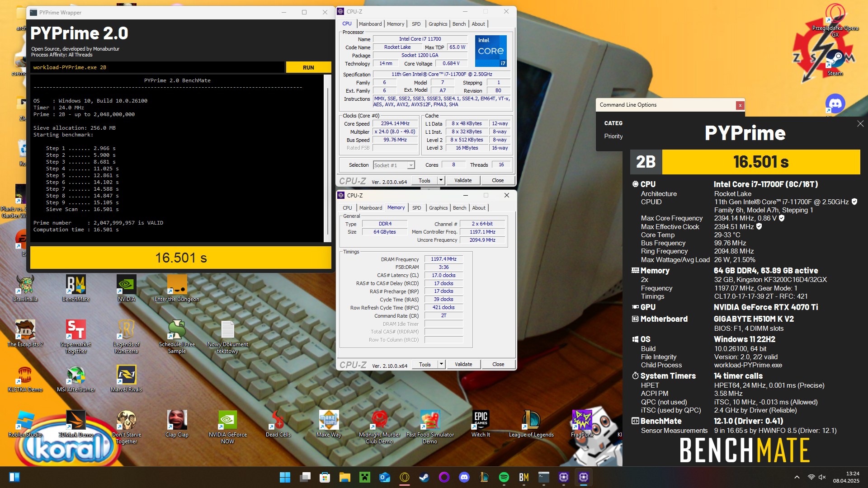Launch Marvel Rivals shortcut
This screenshot has height=488, width=868.
tap(127, 379)
